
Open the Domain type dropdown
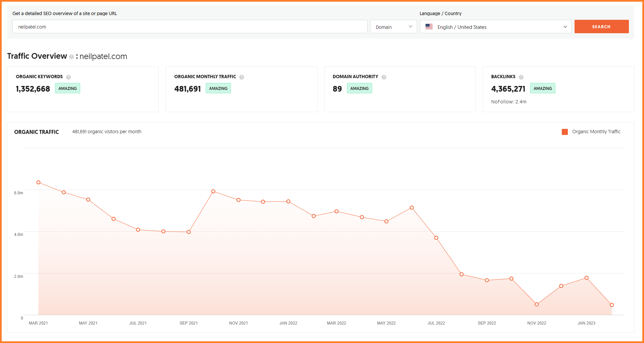click(393, 27)
